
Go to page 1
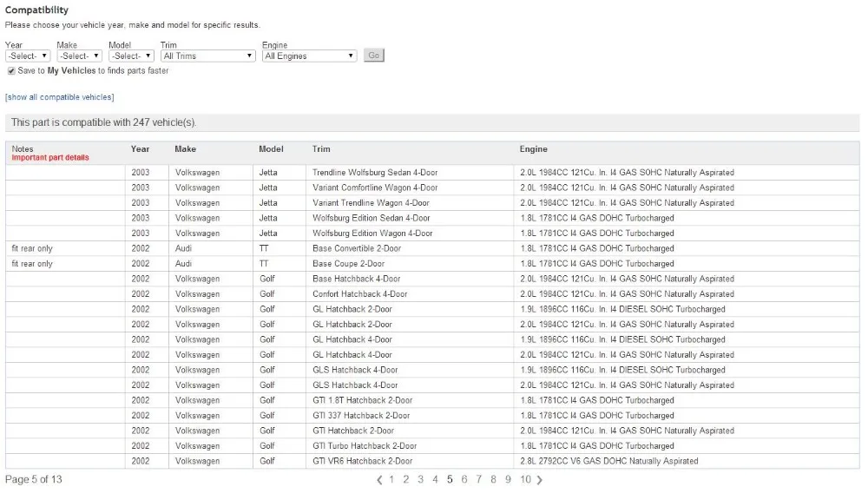391,479
